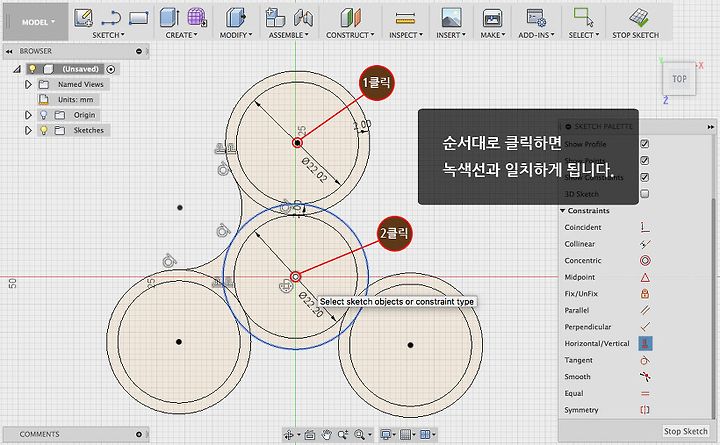
Task: Expand the Origin tree node
Action: [x=28, y=115]
